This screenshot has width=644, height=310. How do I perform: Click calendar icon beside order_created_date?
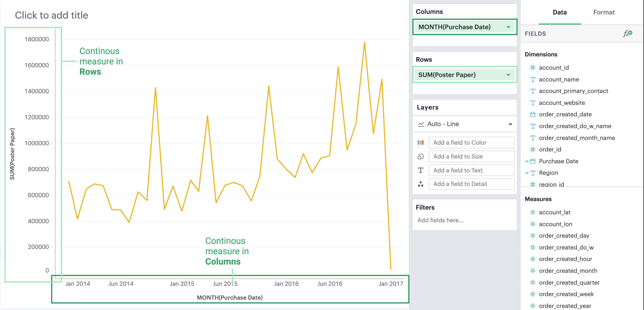coord(533,114)
